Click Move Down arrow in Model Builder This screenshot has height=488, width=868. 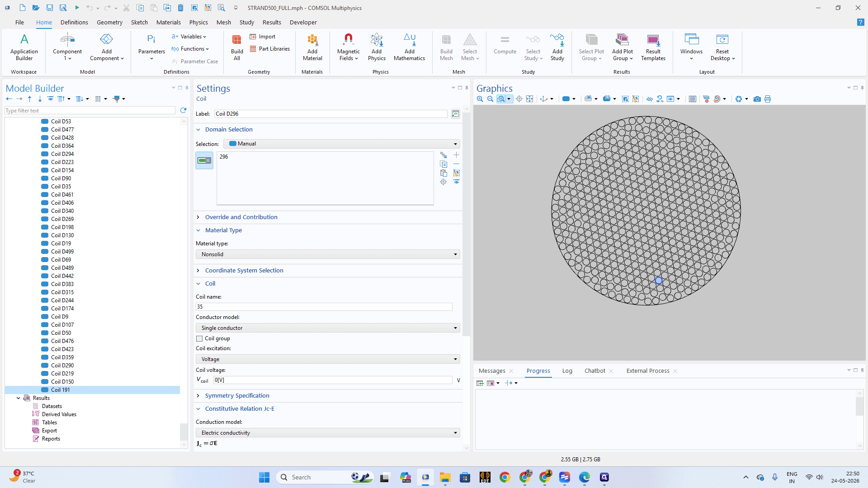point(40,99)
